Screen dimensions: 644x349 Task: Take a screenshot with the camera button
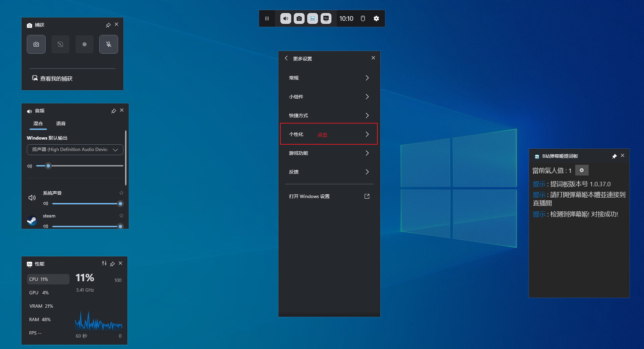36,44
